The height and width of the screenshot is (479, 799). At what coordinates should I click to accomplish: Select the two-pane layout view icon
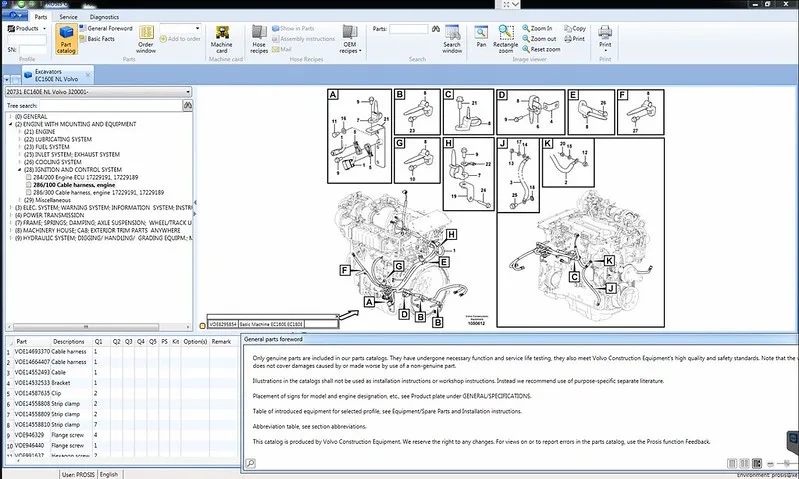(x=744, y=463)
